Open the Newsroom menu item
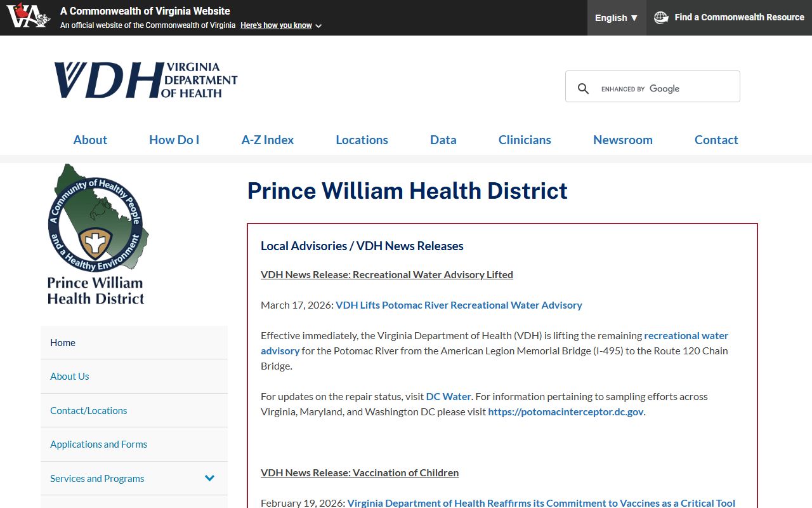The height and width of the screenshot is (508, 812). pos(622,140)
